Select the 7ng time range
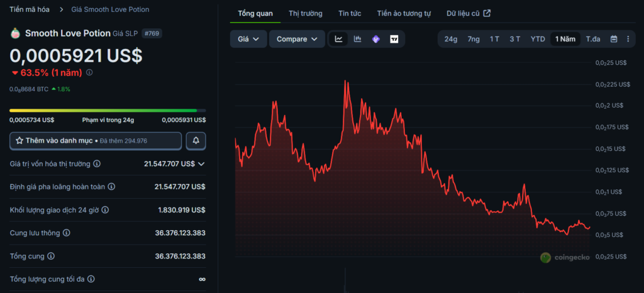Screen dimensions: 644x293 [x=473, y=39]
